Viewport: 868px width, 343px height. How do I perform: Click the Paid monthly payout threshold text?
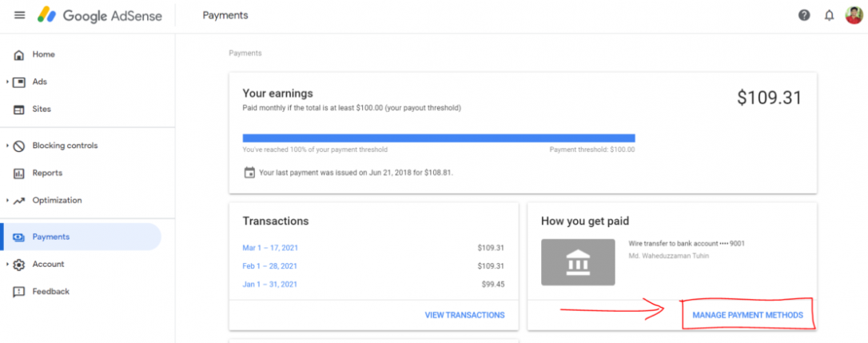[352, 108]
